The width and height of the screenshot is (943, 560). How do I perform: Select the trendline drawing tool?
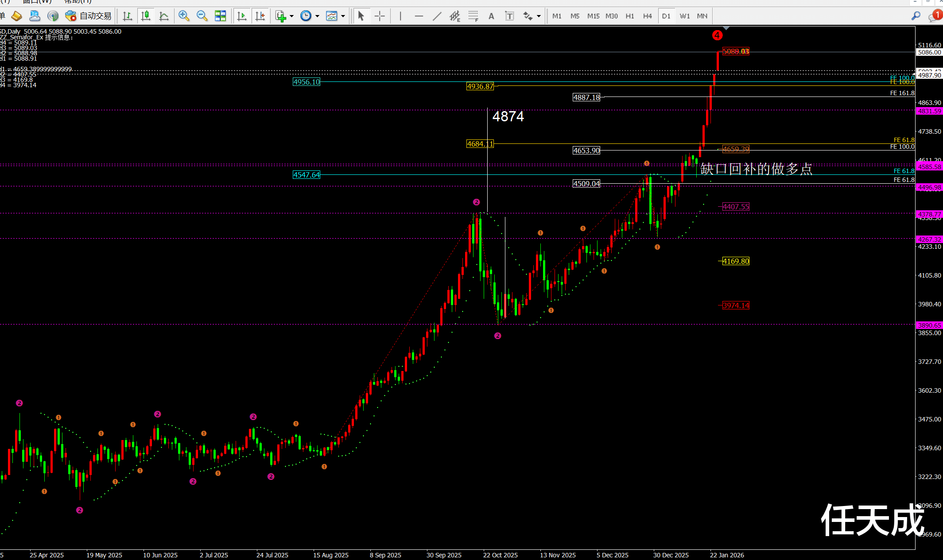tap(437, 16)
